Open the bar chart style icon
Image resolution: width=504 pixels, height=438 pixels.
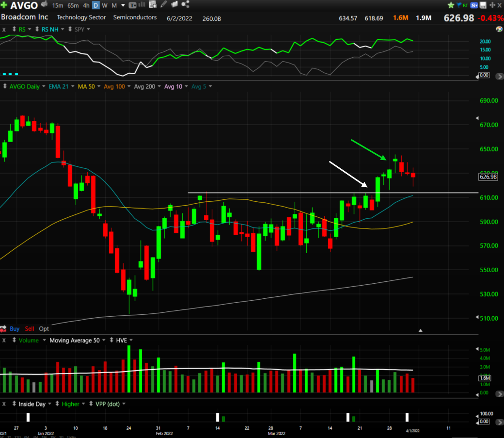pos(142,5)
